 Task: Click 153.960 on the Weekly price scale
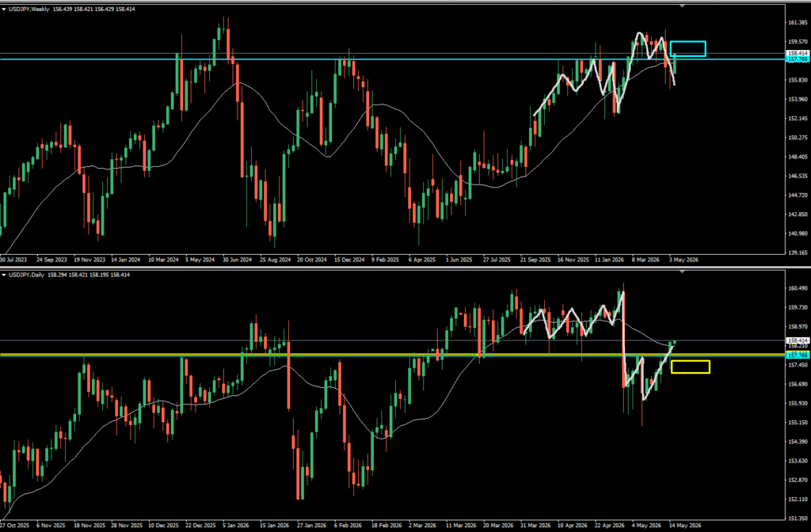[x=798, y=99]
